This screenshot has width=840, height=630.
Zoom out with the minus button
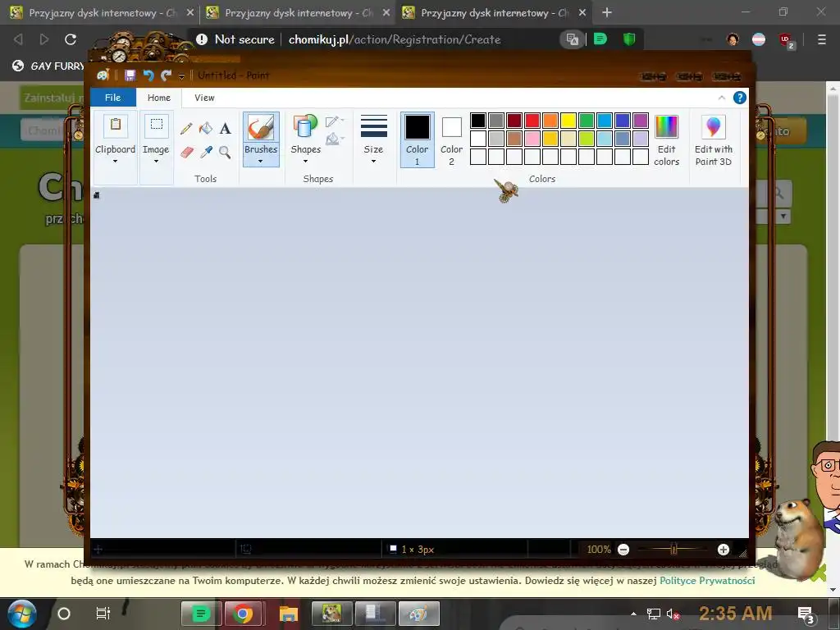(623, 549)
